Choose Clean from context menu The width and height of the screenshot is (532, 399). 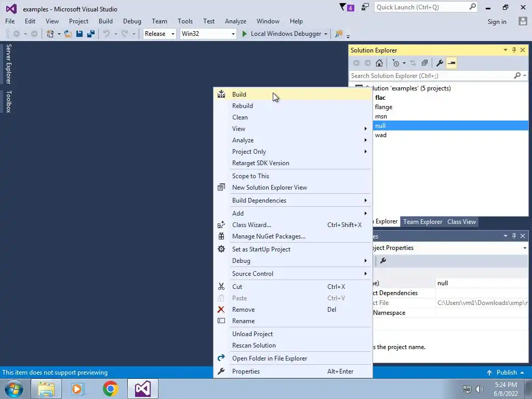[x=240, y=117]
